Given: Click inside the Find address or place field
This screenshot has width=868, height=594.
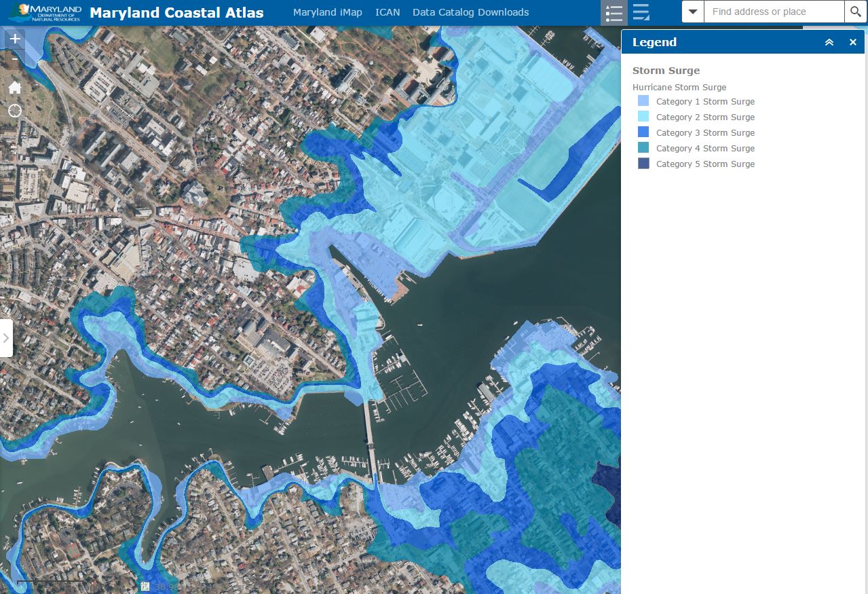Looking at the screenshot, I should [774, 12].
